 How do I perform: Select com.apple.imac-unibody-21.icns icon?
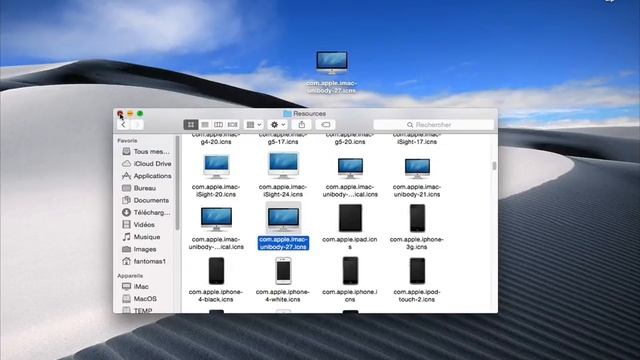tap(417, 169)
